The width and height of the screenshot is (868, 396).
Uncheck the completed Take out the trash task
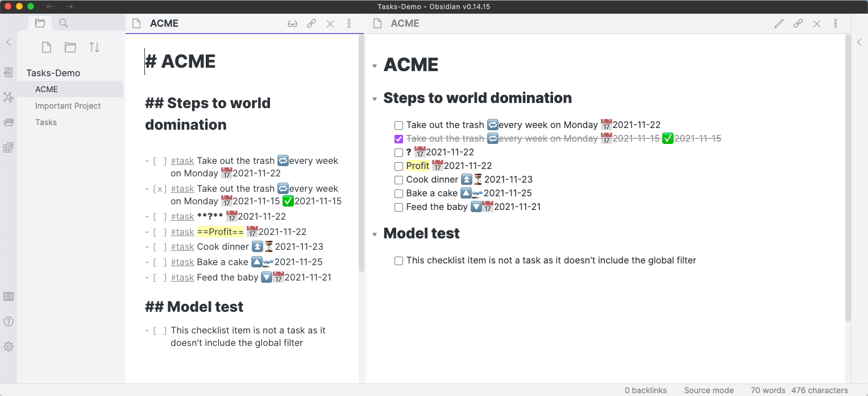tap(398, 138)
